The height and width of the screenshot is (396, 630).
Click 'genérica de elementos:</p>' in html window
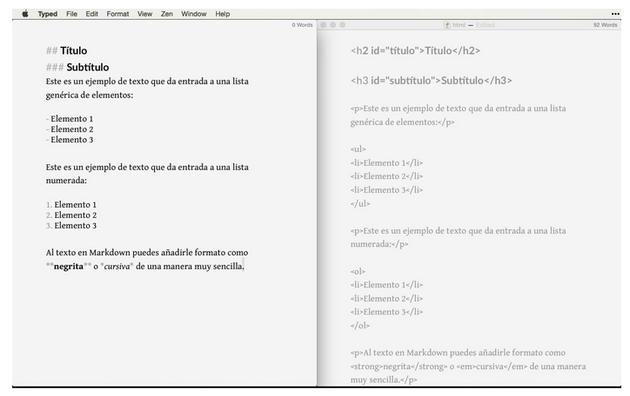[402, 122]
